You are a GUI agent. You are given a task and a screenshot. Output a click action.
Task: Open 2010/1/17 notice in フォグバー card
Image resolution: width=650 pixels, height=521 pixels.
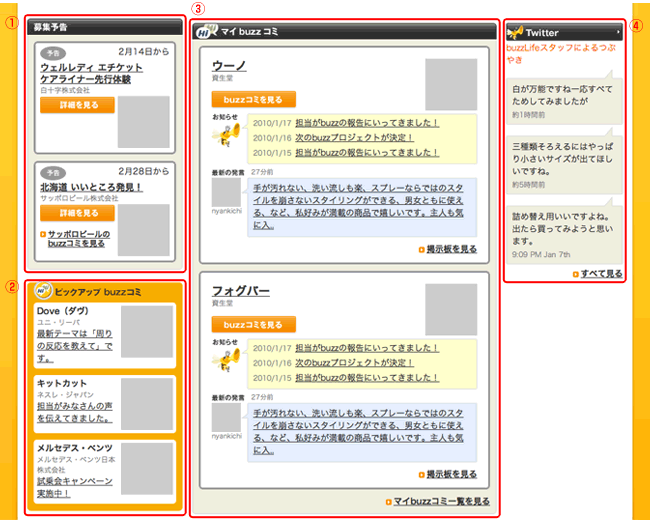[x=367, y=348]
